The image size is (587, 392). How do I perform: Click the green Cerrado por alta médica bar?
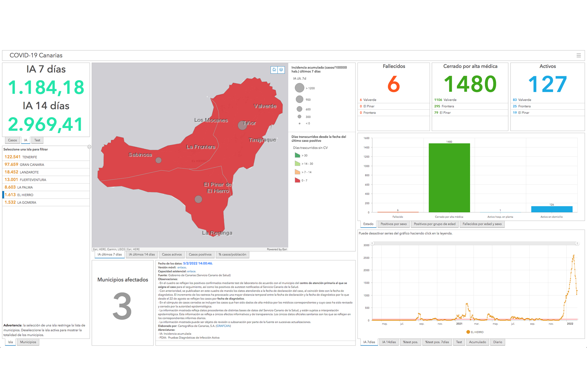tap(449, 178)
